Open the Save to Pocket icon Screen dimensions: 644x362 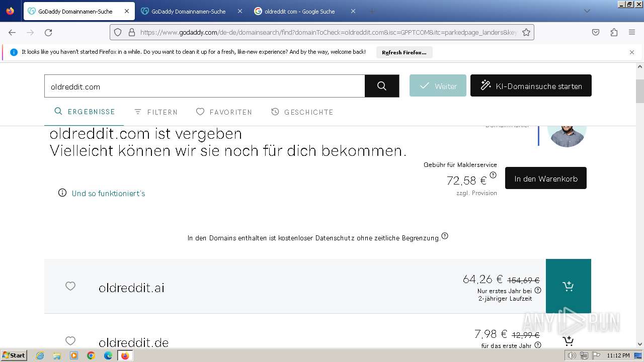[596, 32]
